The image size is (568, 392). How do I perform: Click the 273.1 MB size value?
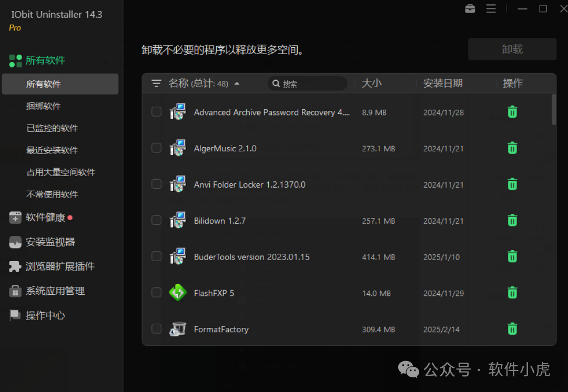[379, 149]
